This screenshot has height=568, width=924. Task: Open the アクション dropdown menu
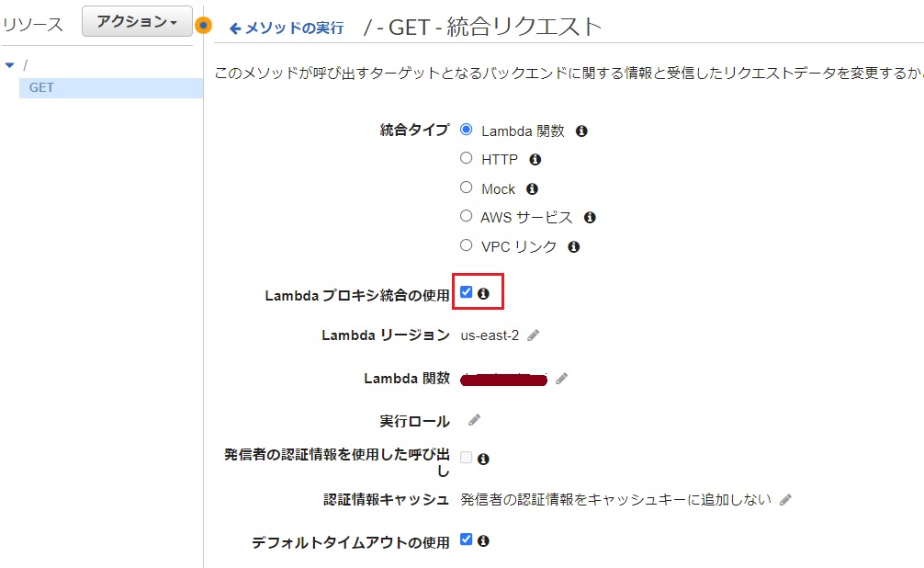pos(136,21)
